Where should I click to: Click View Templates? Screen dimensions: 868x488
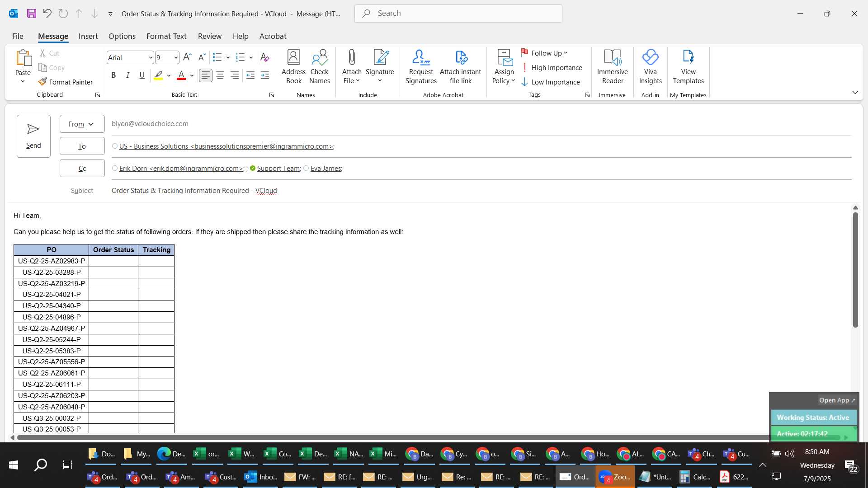[688, 67]
